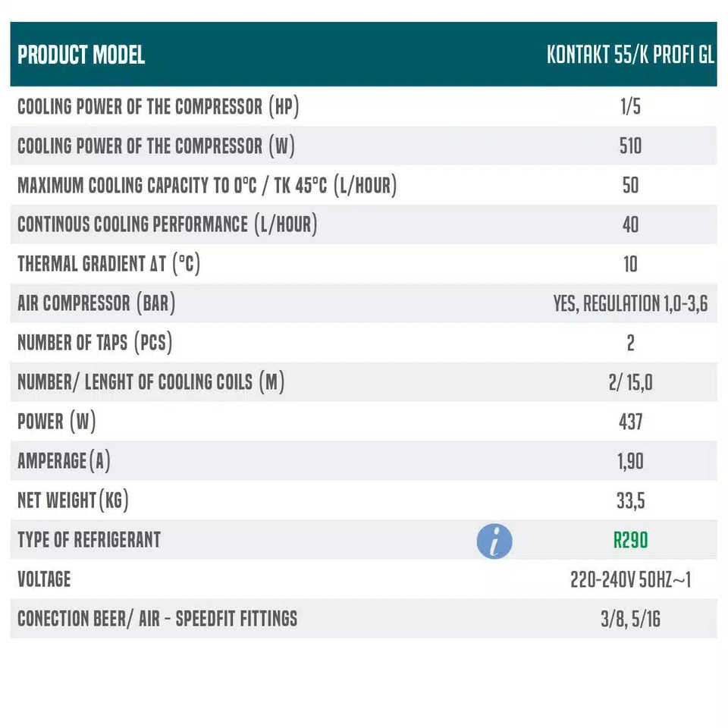Click the Number of Taps (PCS) label
The height and width of the screenshot is (728, 728).
click(x=95, y=343)
